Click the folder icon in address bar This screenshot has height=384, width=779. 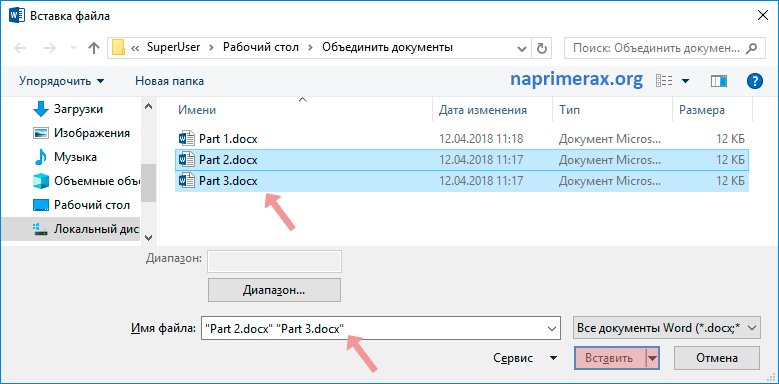118,48
